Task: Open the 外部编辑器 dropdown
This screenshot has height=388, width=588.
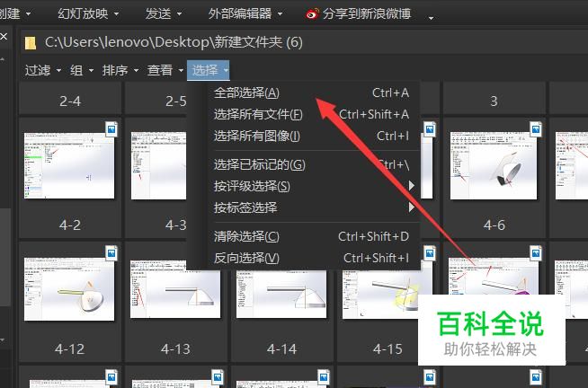Action: click(245, 13)
